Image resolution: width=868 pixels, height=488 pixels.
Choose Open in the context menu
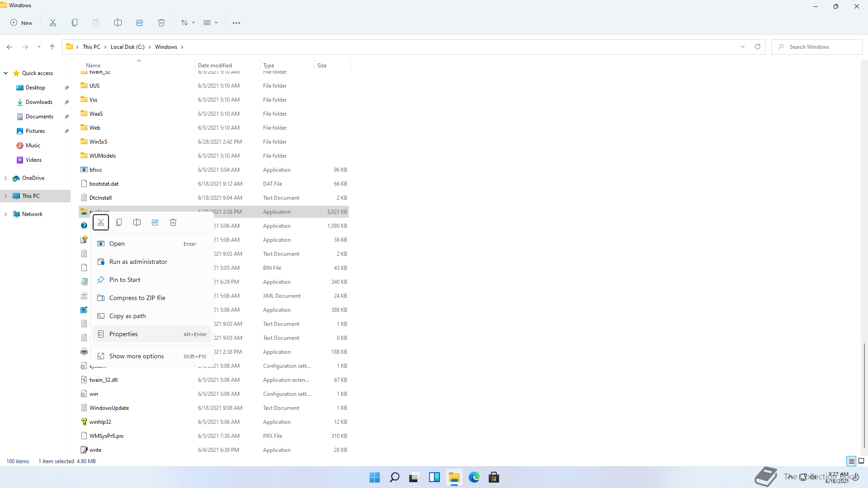click(152, 244)
